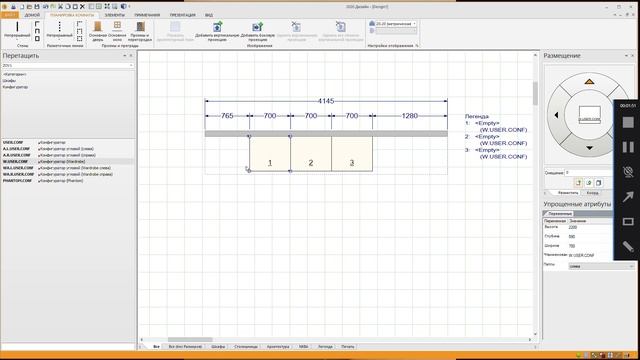This screenshot has height=360, width=640.
Task: Select the A.L.USER.CONF item
Action: click(68, 149)
